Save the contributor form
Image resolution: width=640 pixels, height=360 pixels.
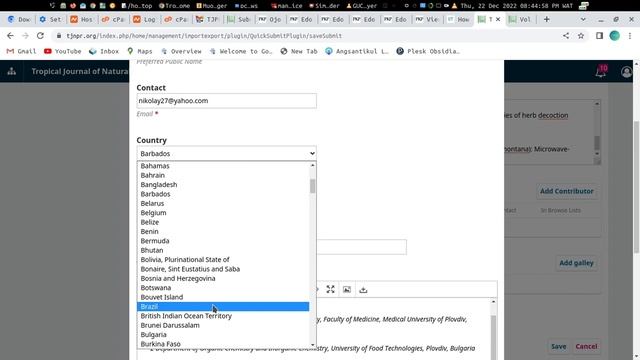(558, 346)
